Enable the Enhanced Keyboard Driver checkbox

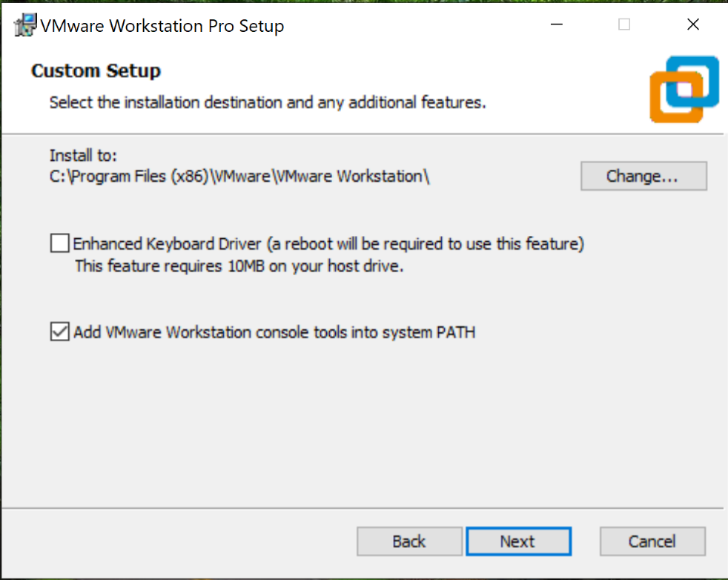click(59, 243)
